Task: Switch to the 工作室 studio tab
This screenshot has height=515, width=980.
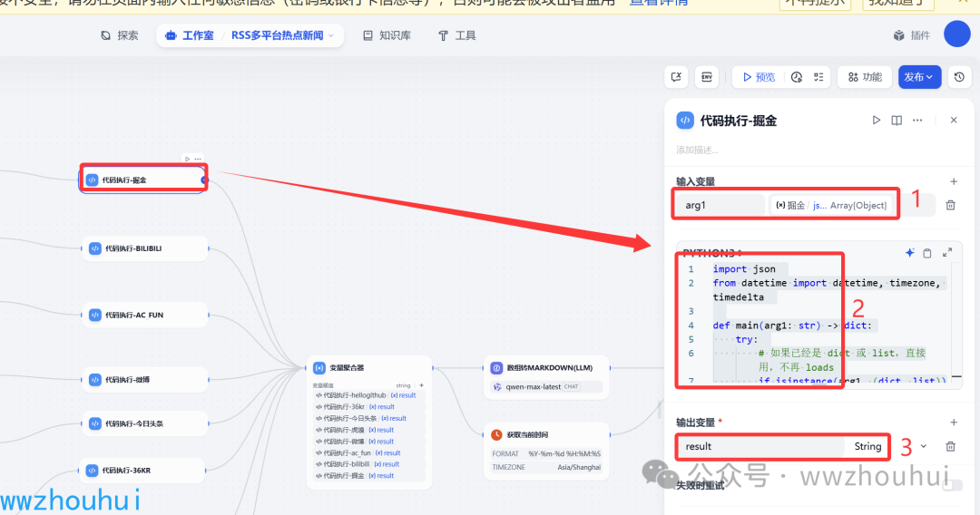Action: coord(190,35)
